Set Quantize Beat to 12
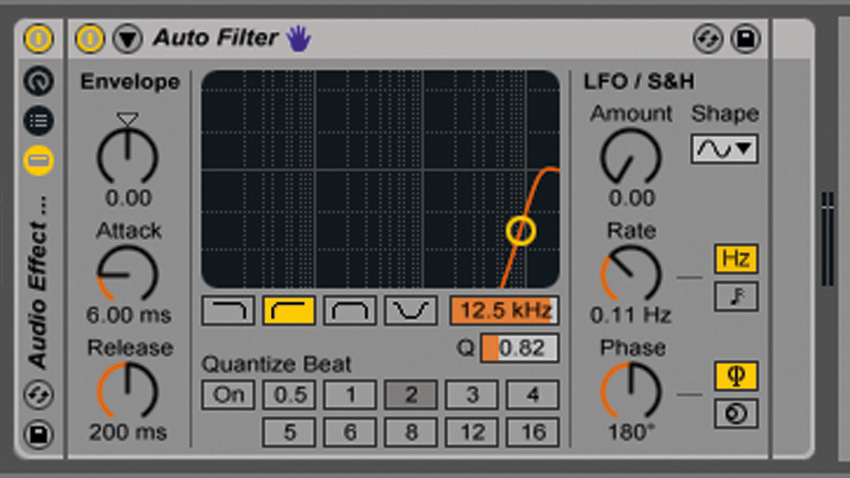 (x=471, y=432)
